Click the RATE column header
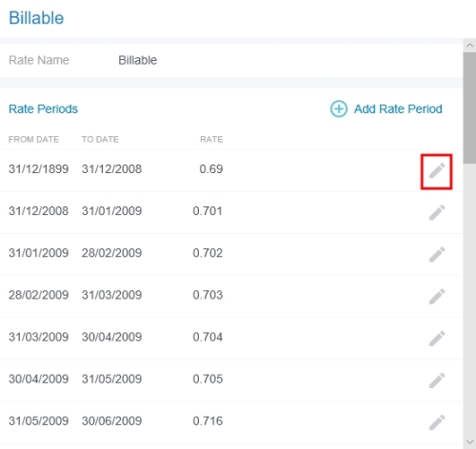The height and width of the screenshot is (449, 476). tap(211, 140)
